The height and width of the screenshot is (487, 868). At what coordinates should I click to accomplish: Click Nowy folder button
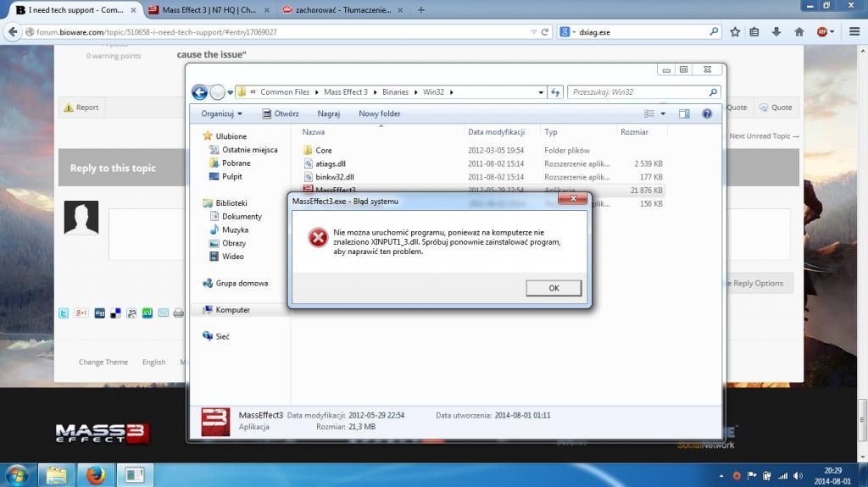[x=379, y=113]
